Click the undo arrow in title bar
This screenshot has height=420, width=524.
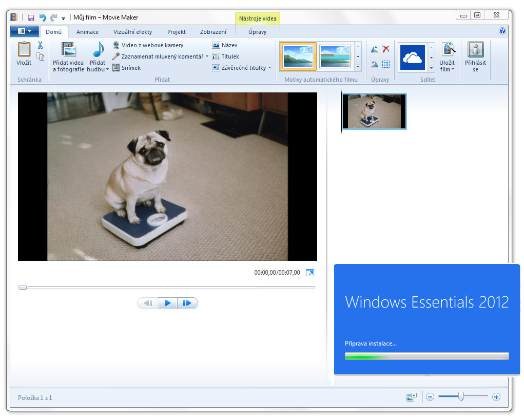tap(43, 18)
